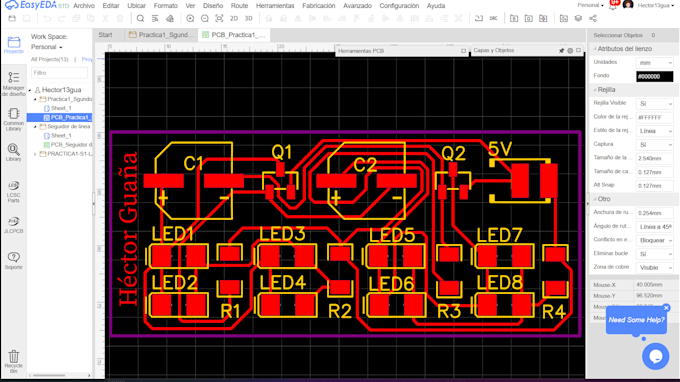Maximize the Herramientas PCB panel

pyautogui.click(x=464, y=51)
